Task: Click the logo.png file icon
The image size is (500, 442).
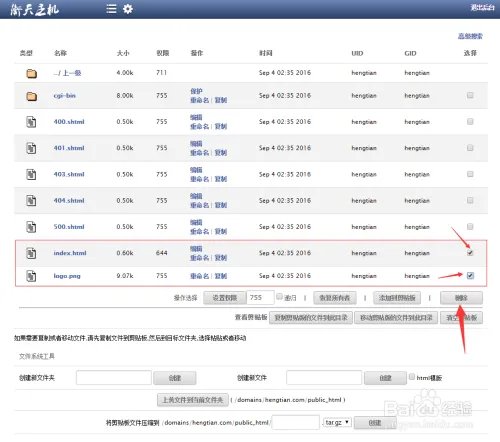Action: (31, 276)
